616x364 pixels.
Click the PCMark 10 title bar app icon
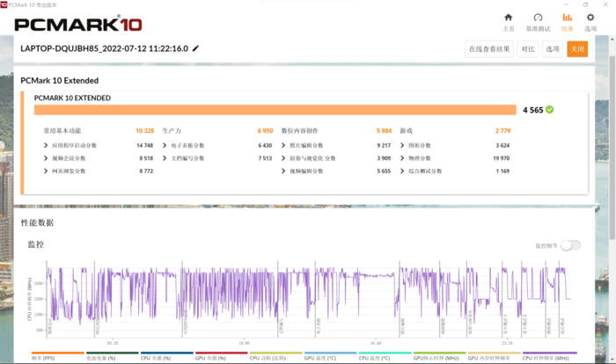[x=4, y=4]
